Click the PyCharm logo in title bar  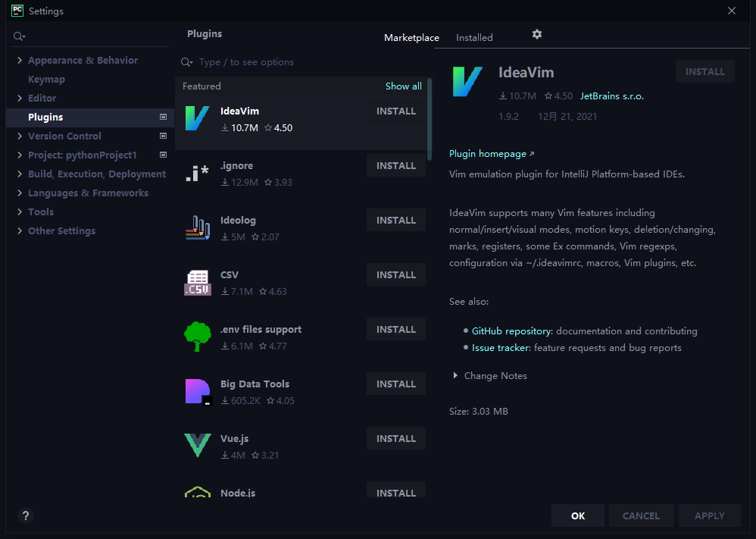pos(17,11)
